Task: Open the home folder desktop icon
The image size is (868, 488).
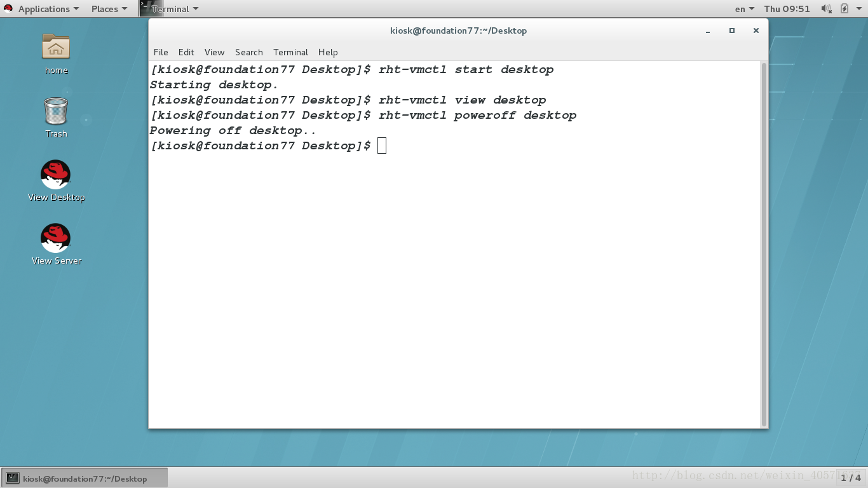Action: point(56,47)
